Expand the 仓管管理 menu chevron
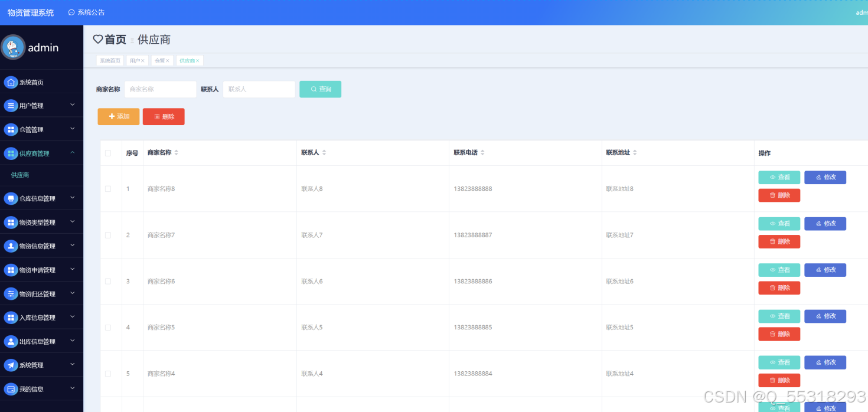The image size is (868, 412). (x=73, y=129)
